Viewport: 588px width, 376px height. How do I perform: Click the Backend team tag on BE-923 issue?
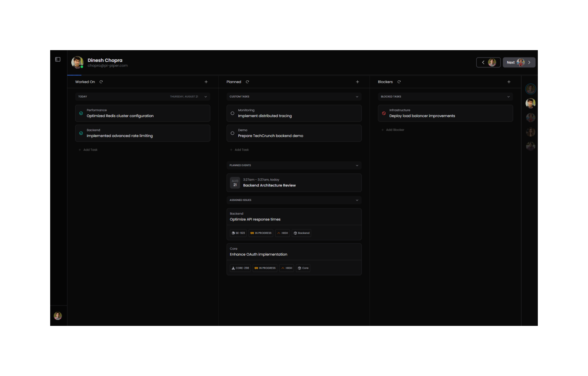301,233
